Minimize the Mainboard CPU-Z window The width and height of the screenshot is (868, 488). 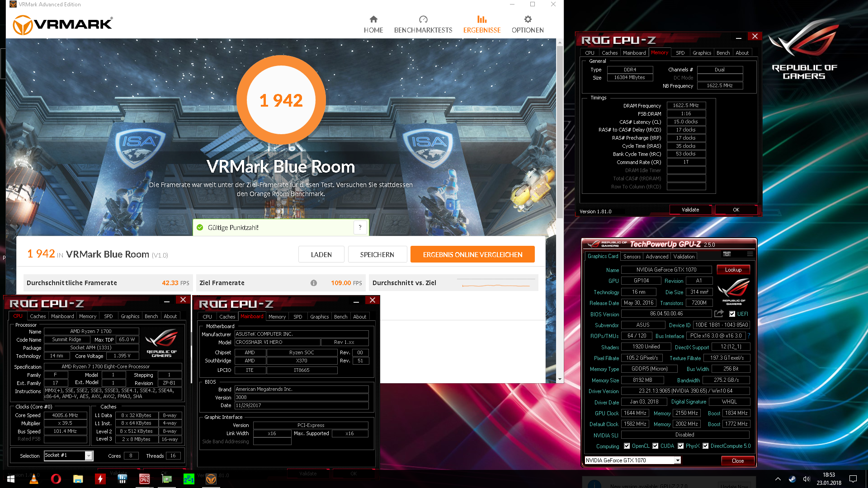(356, 301)
